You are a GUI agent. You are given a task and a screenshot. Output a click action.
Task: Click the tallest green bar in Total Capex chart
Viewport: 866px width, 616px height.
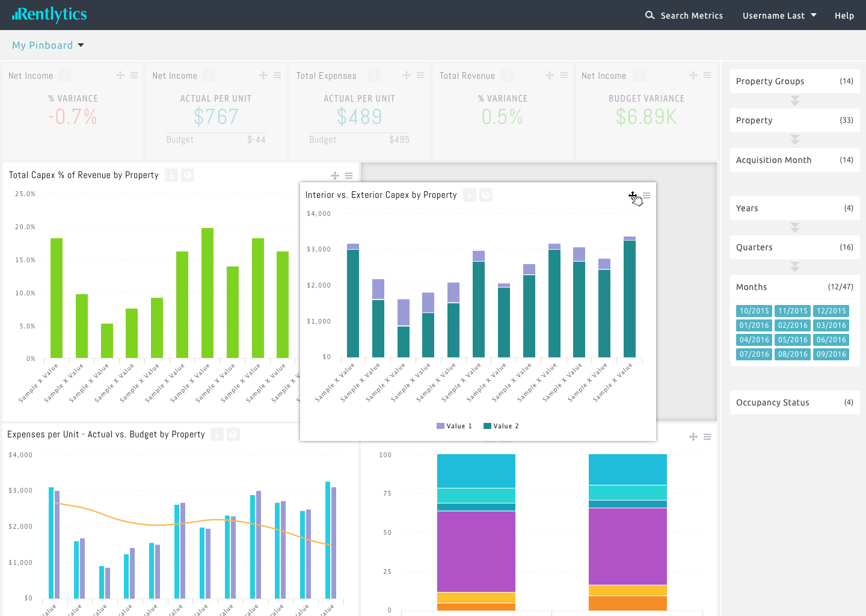tap(207, 293)
